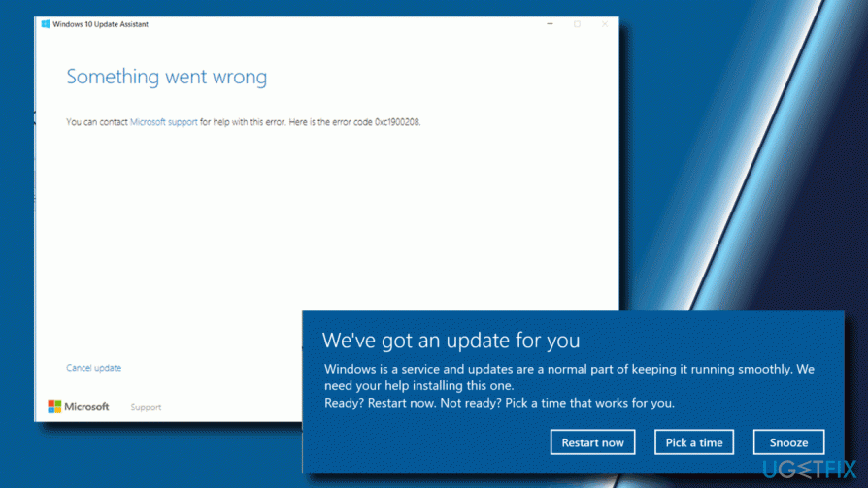Minimize the Windows 10 Update Assistant window
868x489 pixels.
(550, 24)
